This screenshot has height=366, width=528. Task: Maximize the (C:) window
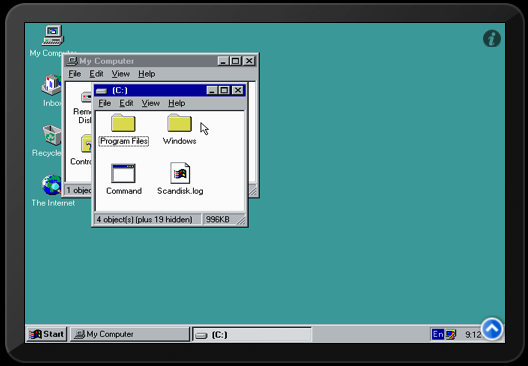click(224, 90)
